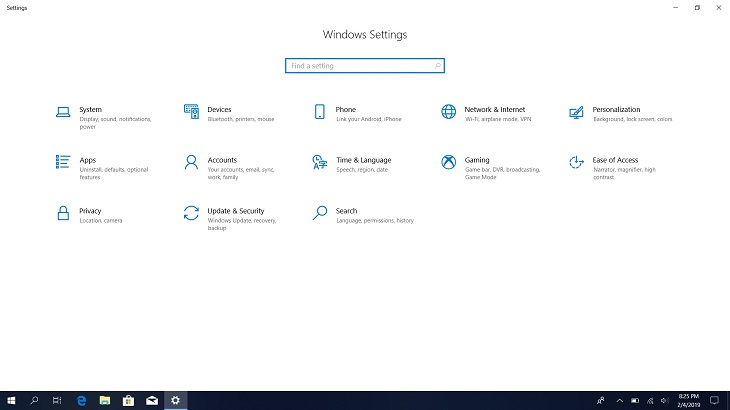Click 'Windows Update, recovery, backup' text
Image resolution: width=730 pixels, height=410 pixels.
point(242,224)
